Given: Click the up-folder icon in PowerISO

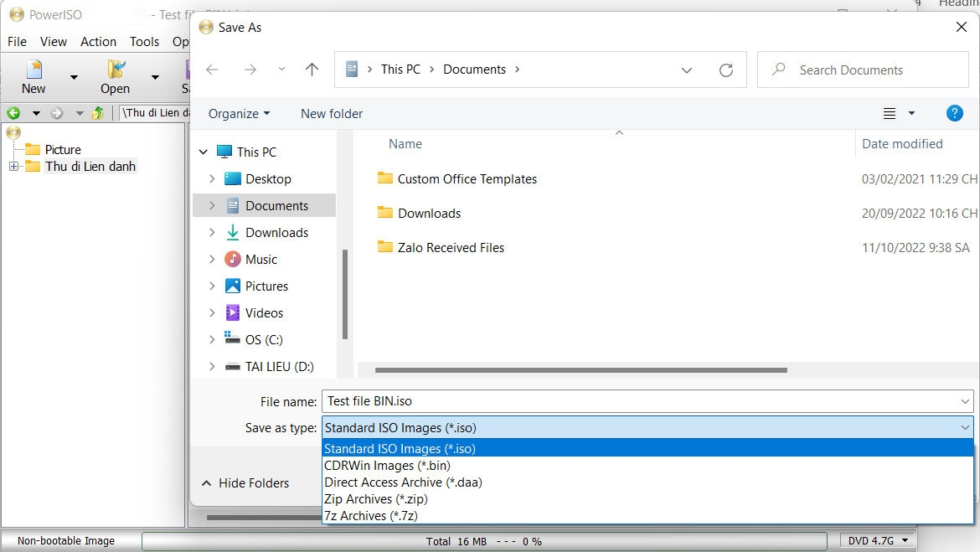Looking at the screenshot, I should pos(97,113).
